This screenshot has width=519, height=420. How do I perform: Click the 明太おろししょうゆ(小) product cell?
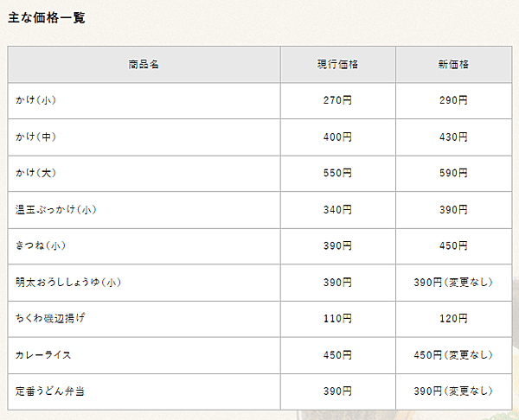pyautogui.click(x=144, y=283)
